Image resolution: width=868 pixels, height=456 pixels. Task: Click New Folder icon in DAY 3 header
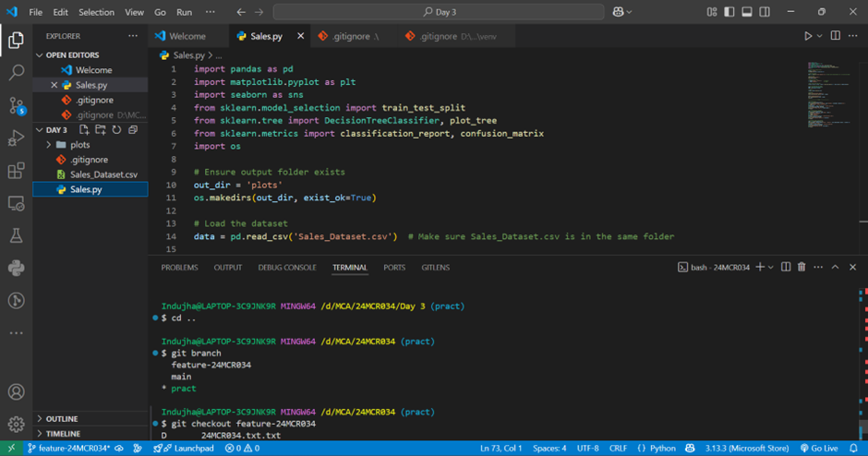[101, 129]
